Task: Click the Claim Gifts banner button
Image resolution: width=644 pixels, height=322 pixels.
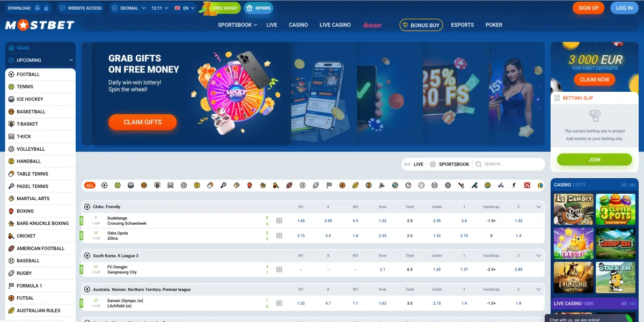Action: 142,122
